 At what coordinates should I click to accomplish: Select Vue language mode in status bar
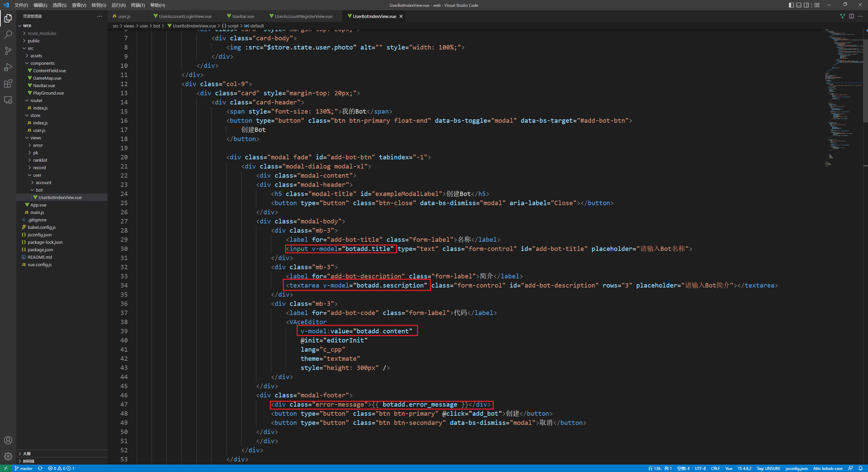[x=729, y=468]
